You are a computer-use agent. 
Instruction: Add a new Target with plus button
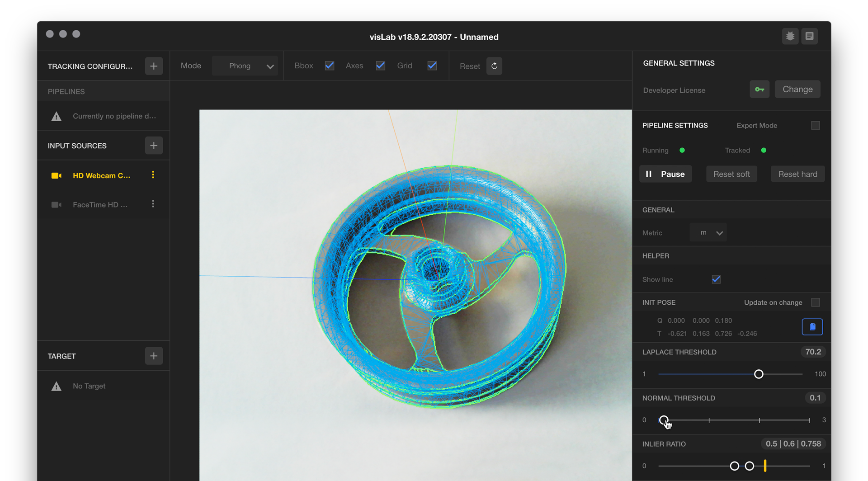pos(153,356)
